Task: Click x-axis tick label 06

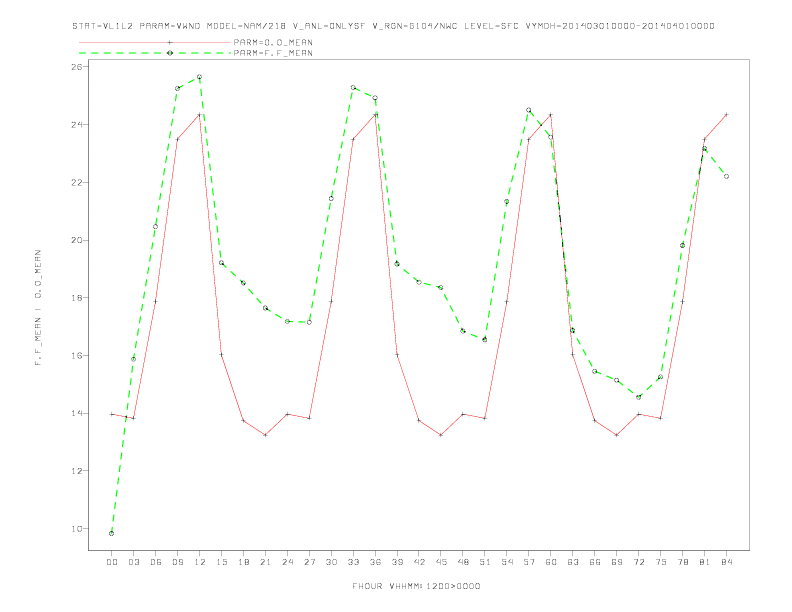Action: (156, 562)
